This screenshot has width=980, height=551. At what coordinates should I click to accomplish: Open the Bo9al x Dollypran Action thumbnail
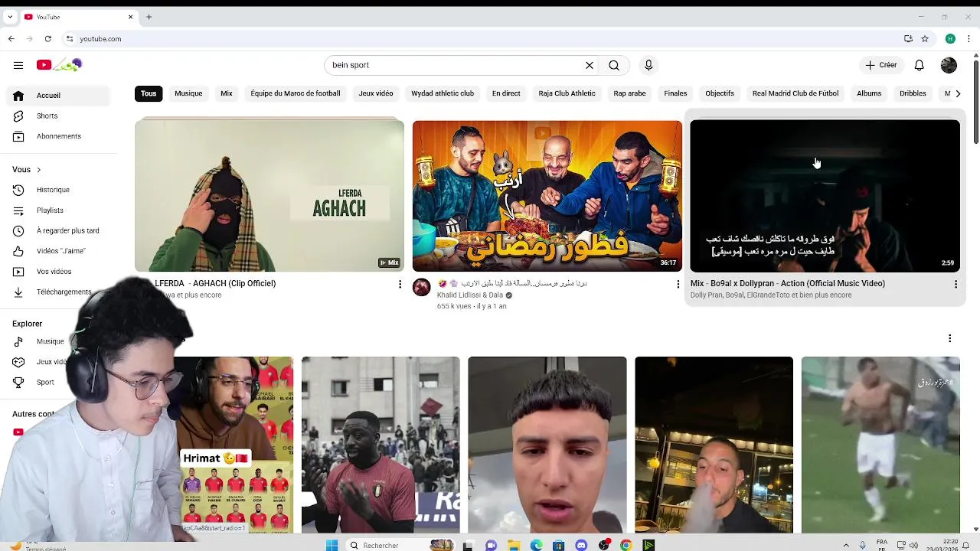pos(825,195)
